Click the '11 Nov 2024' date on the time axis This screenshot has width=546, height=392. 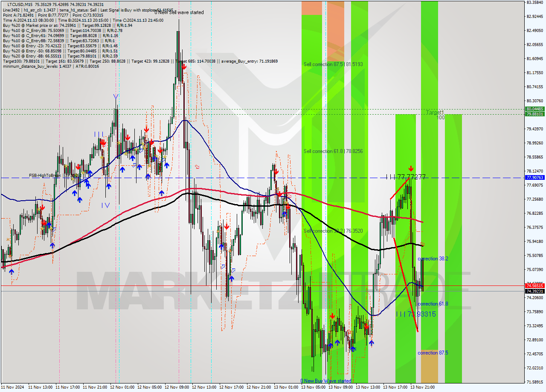[x=12, y=387]
